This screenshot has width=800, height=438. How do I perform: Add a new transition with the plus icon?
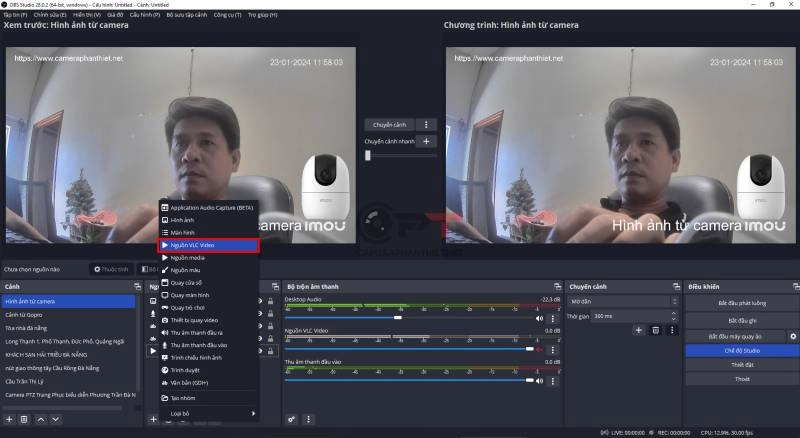pos(638,330)
